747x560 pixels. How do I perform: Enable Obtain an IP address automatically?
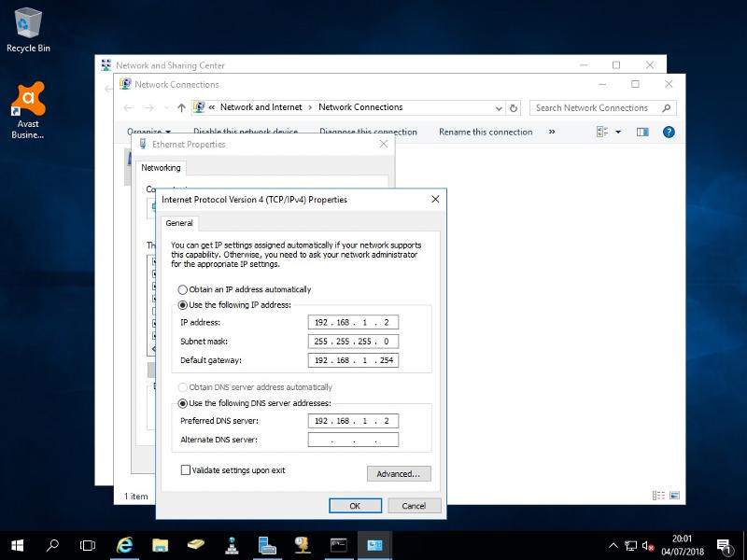point(183,289)
